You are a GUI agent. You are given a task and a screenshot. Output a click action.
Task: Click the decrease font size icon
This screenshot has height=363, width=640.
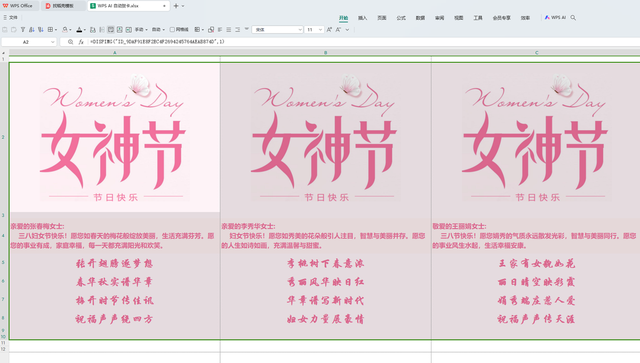[338, 29]
